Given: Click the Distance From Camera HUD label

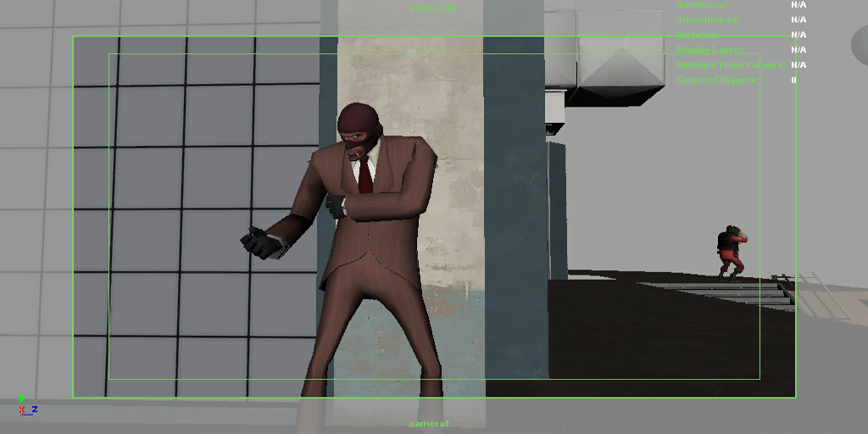Looking at the screenshot, I should [x=731, y=64].
